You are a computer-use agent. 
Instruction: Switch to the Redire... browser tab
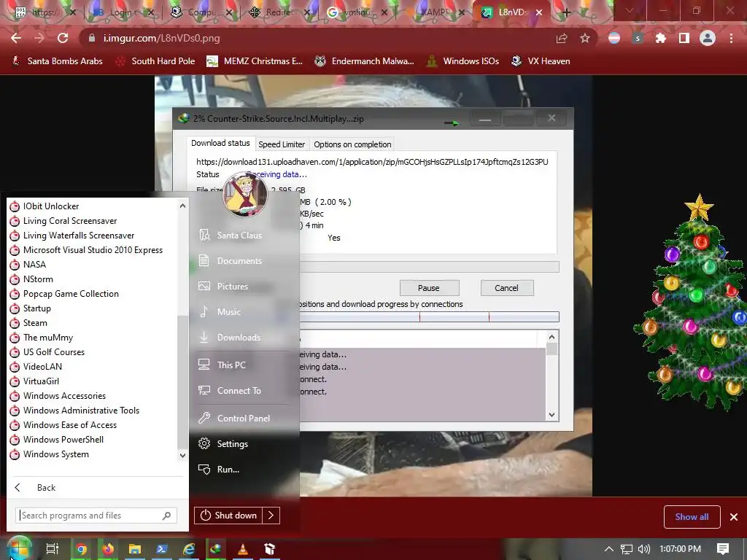click(x=278, y=12)
